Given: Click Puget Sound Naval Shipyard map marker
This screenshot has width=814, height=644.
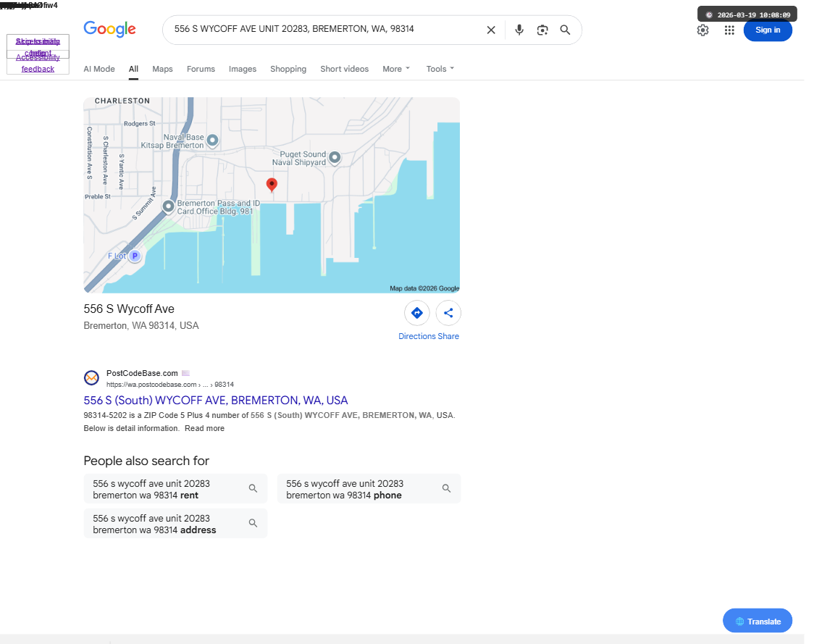Looking at the screenshot, I should 335,157.
